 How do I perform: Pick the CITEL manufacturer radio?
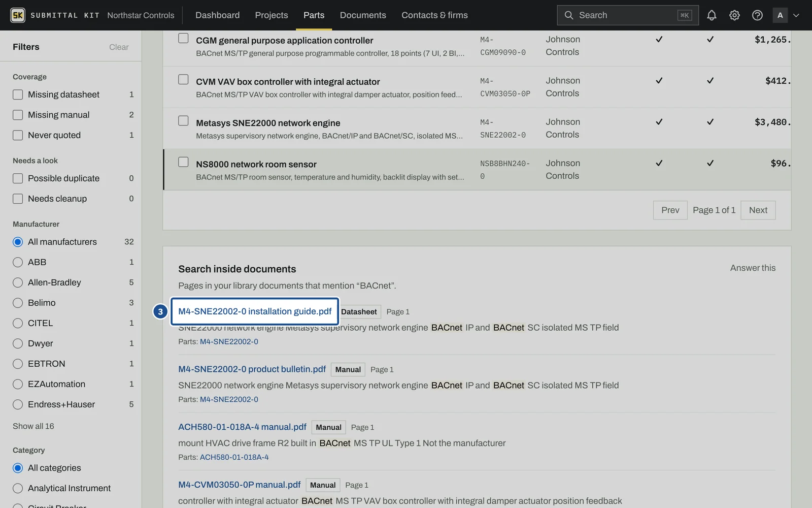click(18, 323)
